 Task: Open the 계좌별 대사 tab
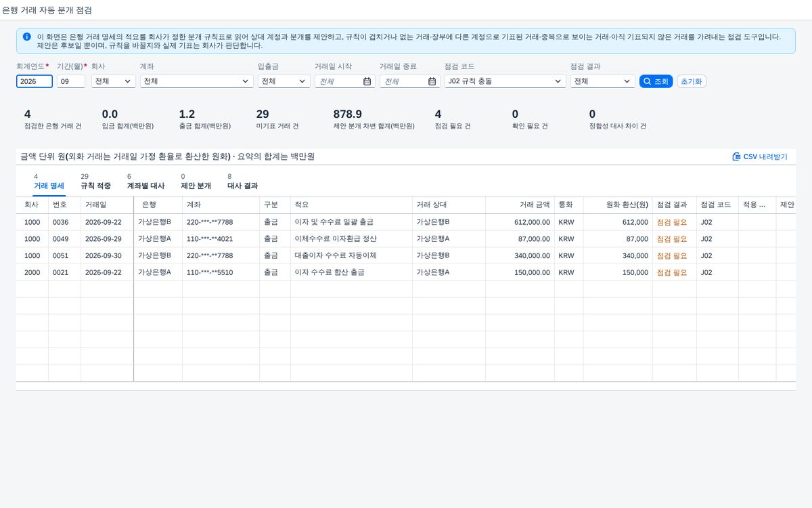tap(145, 182)
